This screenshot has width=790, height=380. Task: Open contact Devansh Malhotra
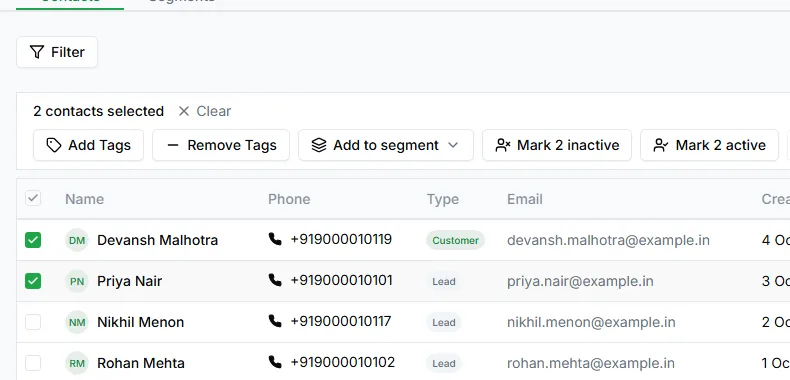coord(157,240)
